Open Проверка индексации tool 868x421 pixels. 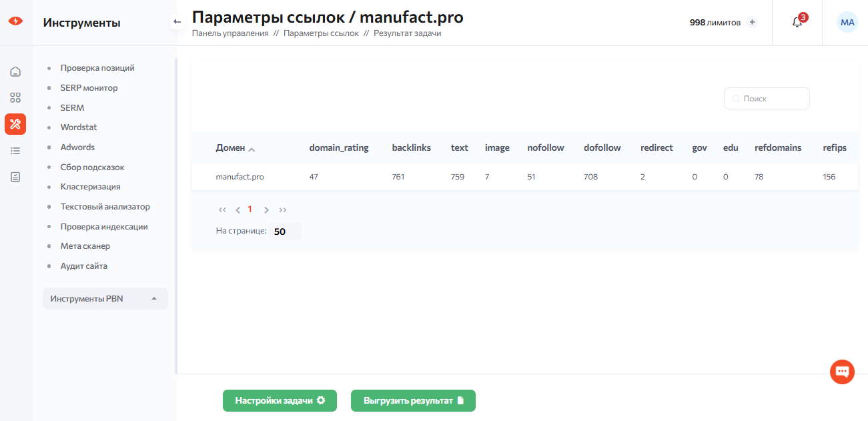click(x=104, y=226)
